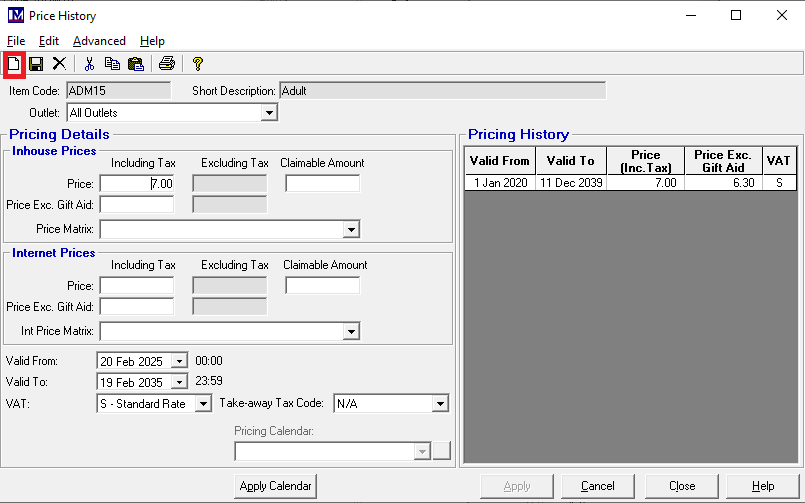Open the Help menu
Image resolution: width=805 pixels, height=503 pixels.
pyautogui.click(x=152, y=41)
